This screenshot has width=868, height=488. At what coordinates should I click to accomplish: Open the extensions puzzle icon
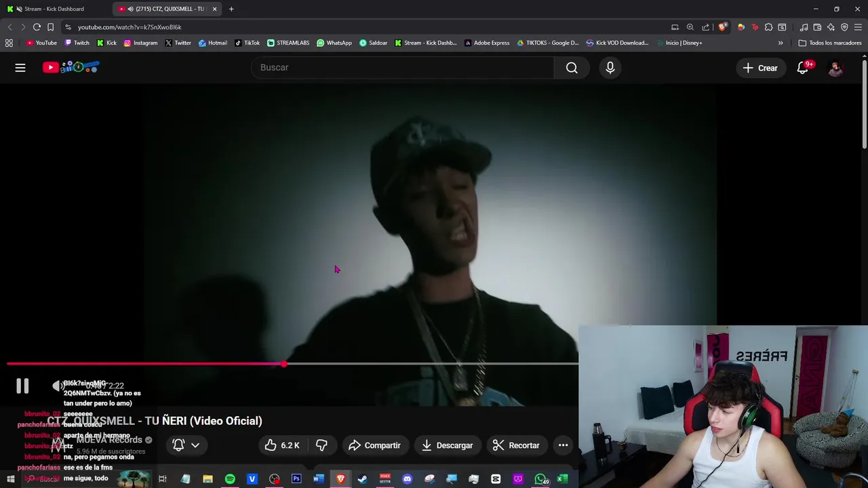coord(768,27)
